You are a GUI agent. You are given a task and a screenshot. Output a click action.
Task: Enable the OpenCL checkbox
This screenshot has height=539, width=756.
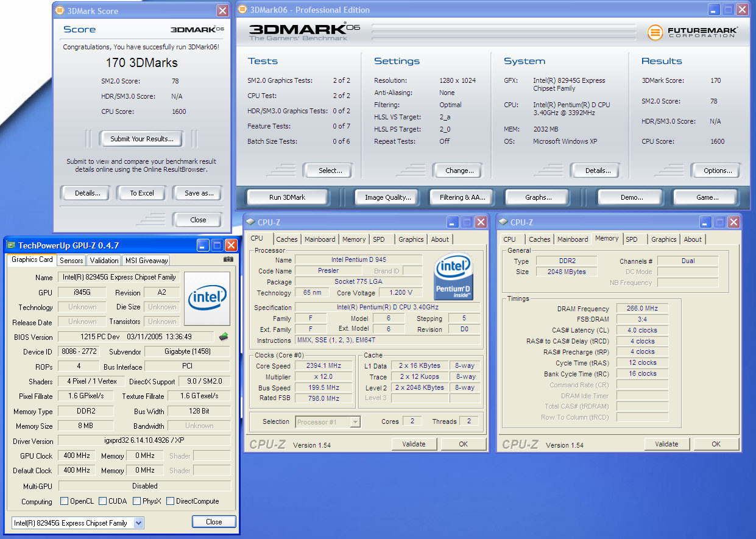pos(64,501)
